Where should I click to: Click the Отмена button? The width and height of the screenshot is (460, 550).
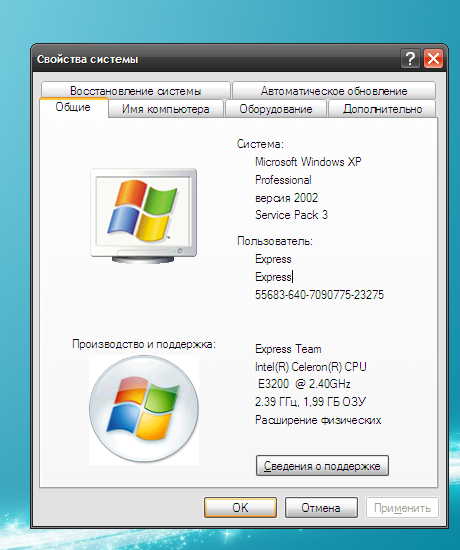[321, 508]
